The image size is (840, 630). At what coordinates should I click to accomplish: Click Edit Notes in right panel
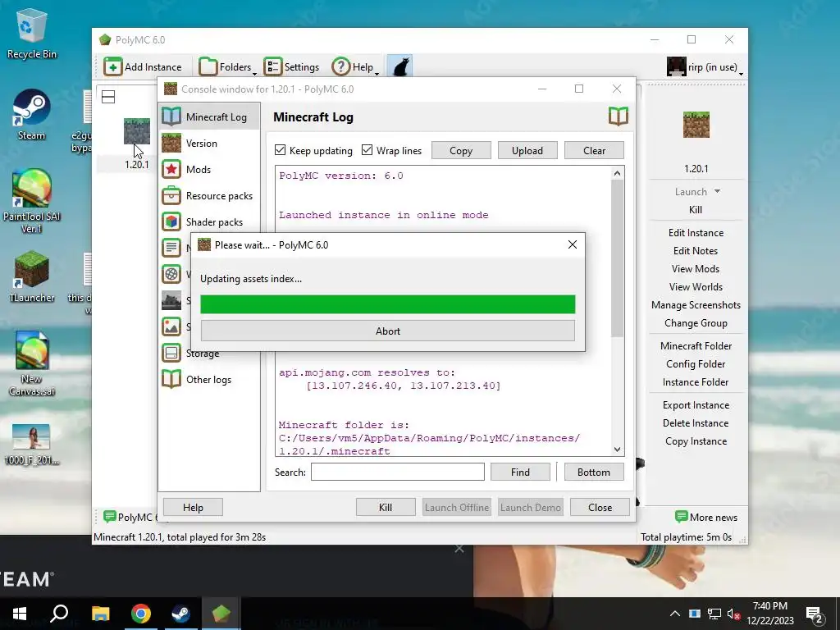696,251
